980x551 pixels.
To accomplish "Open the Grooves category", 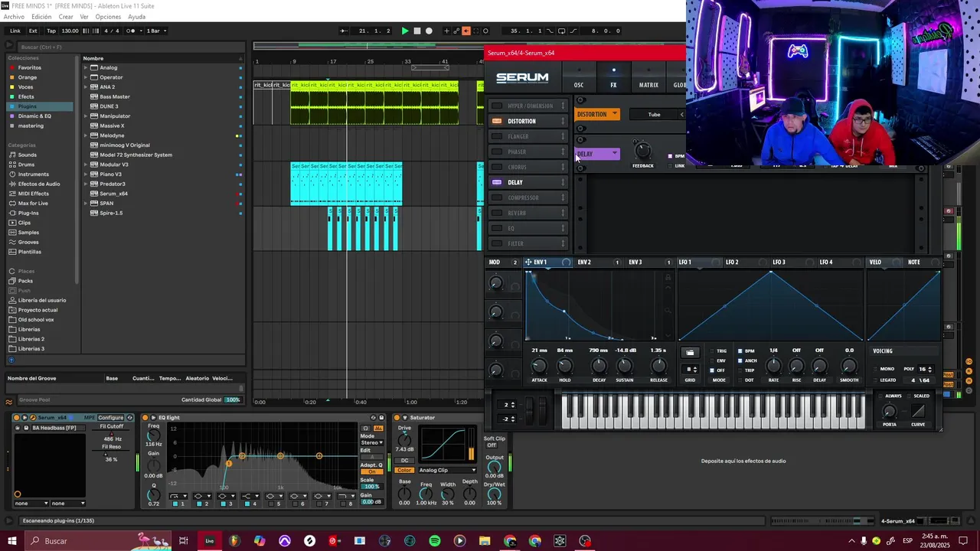I will coord(28,242).
